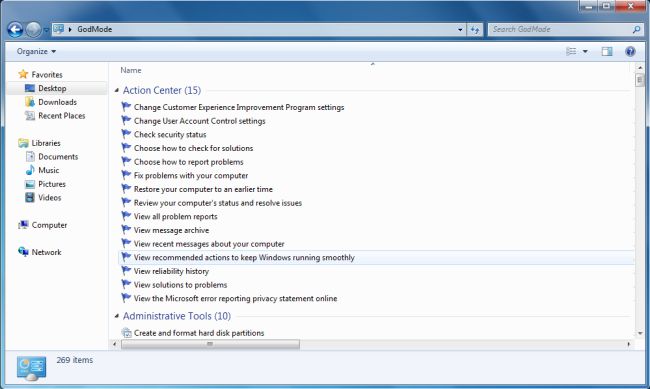Click the Favorites star icon

[23, 74]
